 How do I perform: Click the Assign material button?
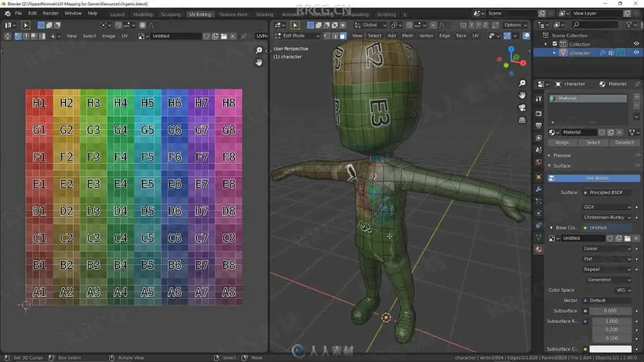pyautogui.click(x=562, y=143)
